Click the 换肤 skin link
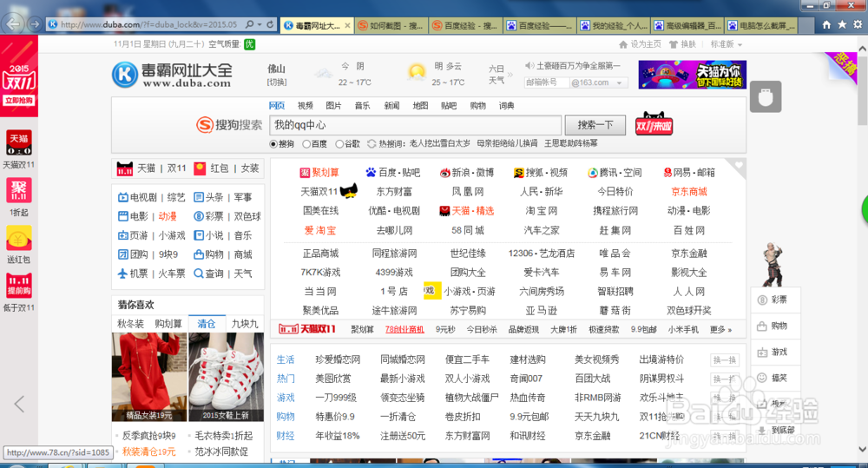 tap(682, 44)
